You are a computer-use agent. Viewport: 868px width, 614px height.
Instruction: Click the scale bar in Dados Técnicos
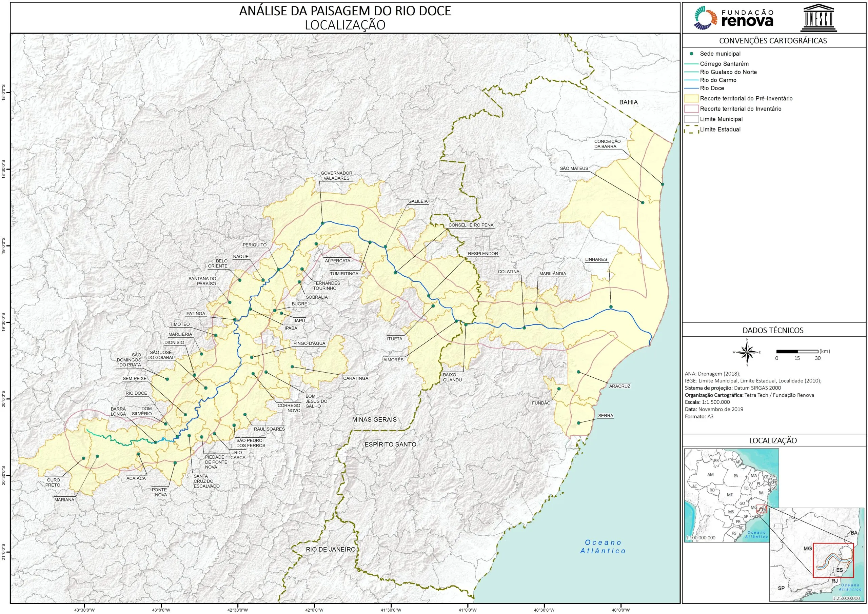[797, 351]
